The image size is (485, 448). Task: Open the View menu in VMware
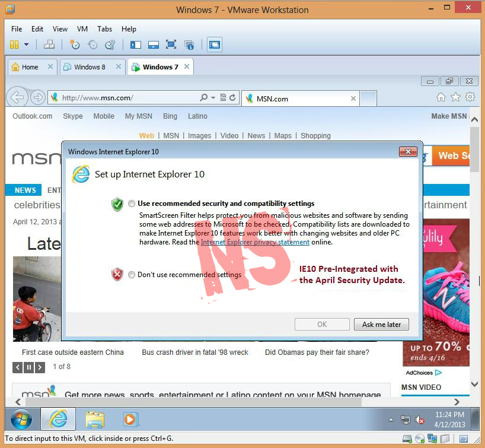(x=60, y=29)
